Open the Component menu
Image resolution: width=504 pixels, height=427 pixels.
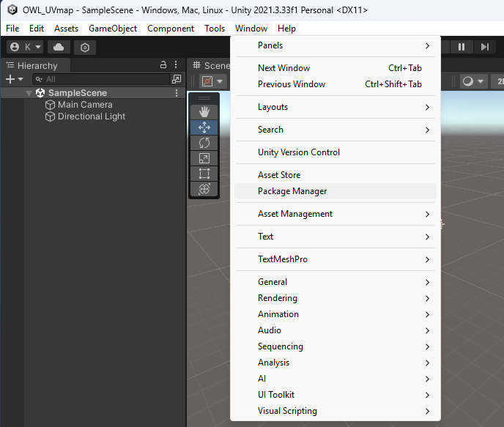[x=171, y=29]
